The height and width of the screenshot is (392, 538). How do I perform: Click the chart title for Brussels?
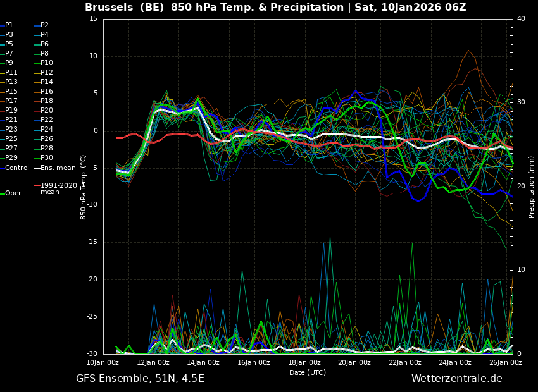(x=275, y=8)
